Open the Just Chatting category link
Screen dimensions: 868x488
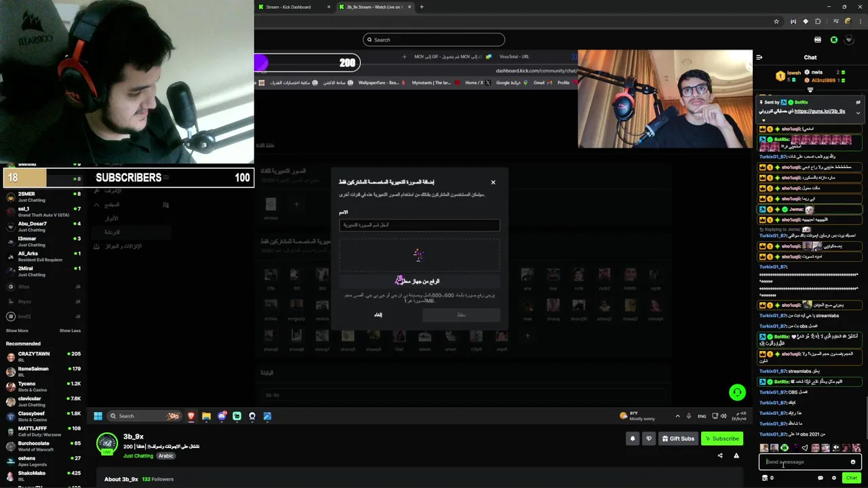[138, 456]
